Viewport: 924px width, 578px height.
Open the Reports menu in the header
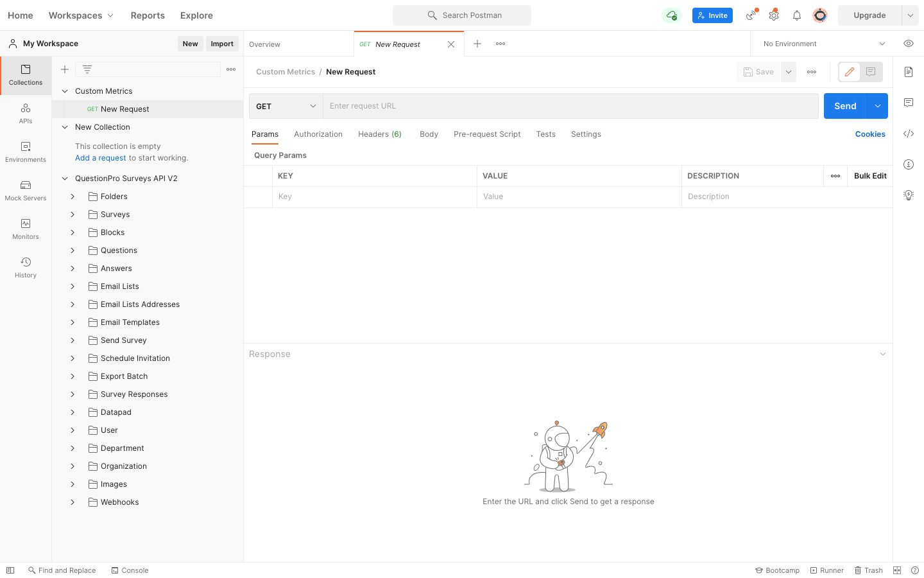[147, 15]
